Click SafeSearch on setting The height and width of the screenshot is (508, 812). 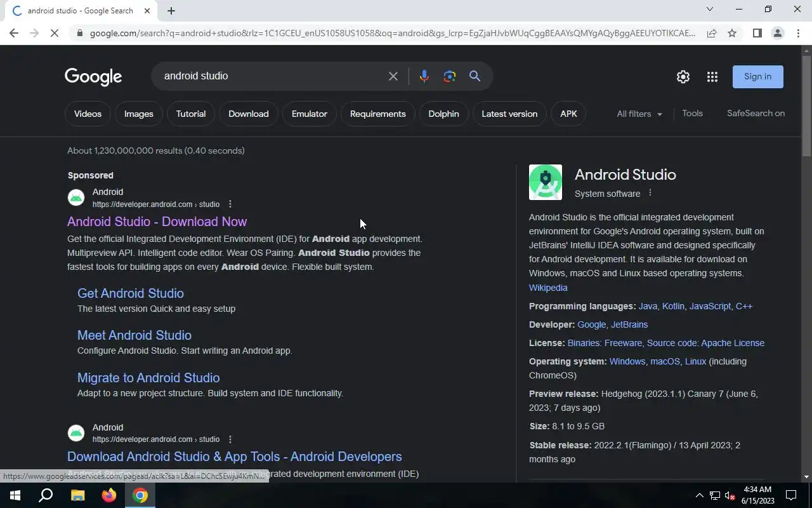pos(756,113)
